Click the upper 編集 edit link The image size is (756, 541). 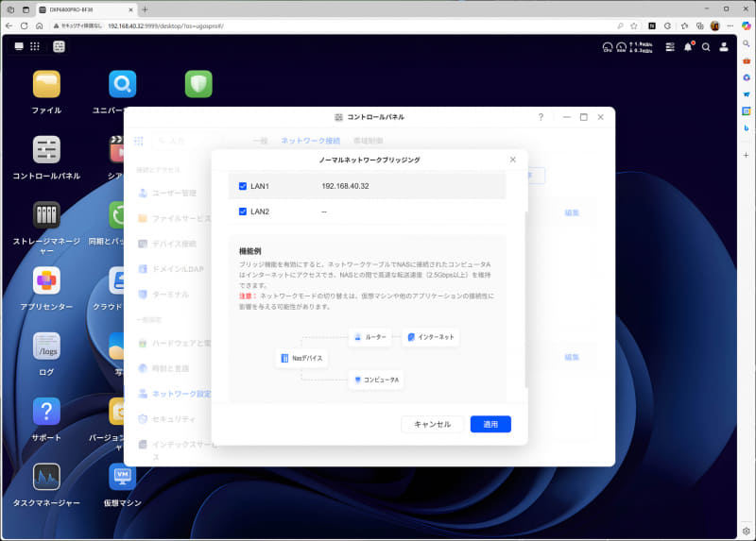[572, 212]
